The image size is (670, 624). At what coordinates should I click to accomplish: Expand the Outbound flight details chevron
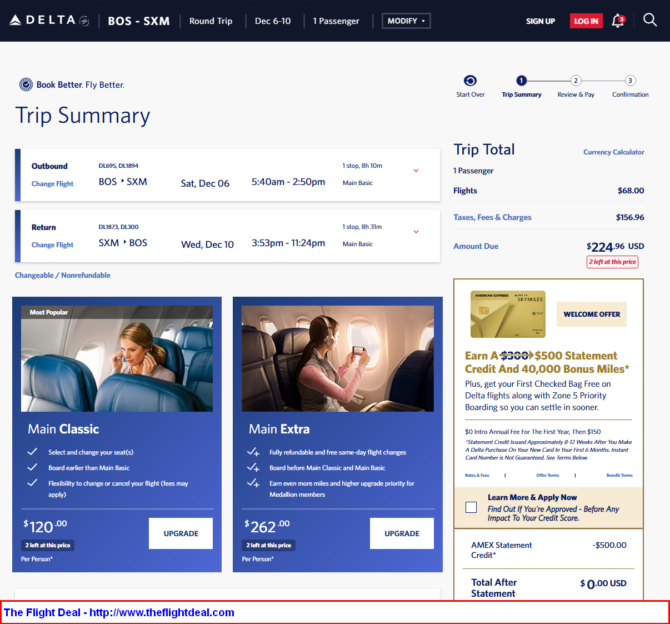point(416,170)
